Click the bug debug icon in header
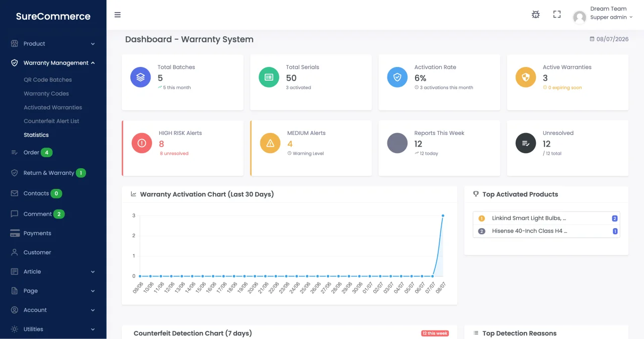This screenshot has height=339, width=644. click(536, 15)
